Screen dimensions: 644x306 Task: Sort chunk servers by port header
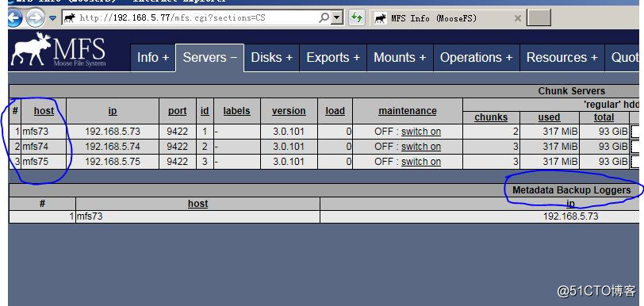pyautogui.click(x=178, y=111)
